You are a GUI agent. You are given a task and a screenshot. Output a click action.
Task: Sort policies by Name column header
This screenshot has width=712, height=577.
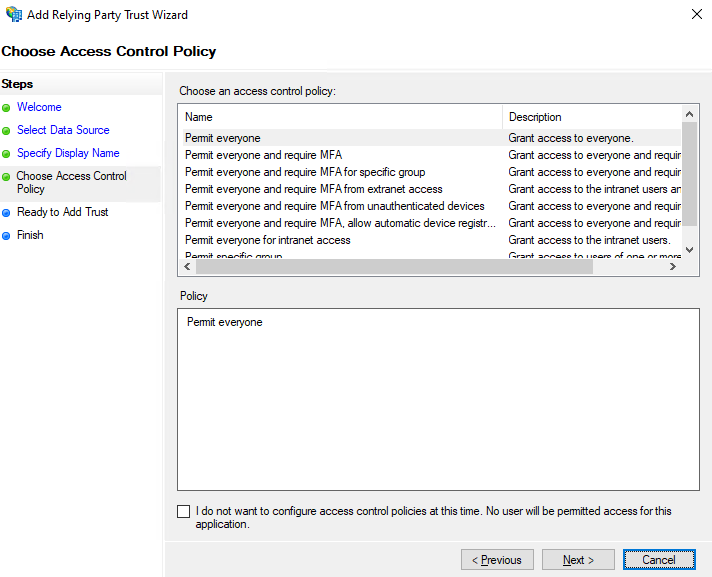[340, 117]
